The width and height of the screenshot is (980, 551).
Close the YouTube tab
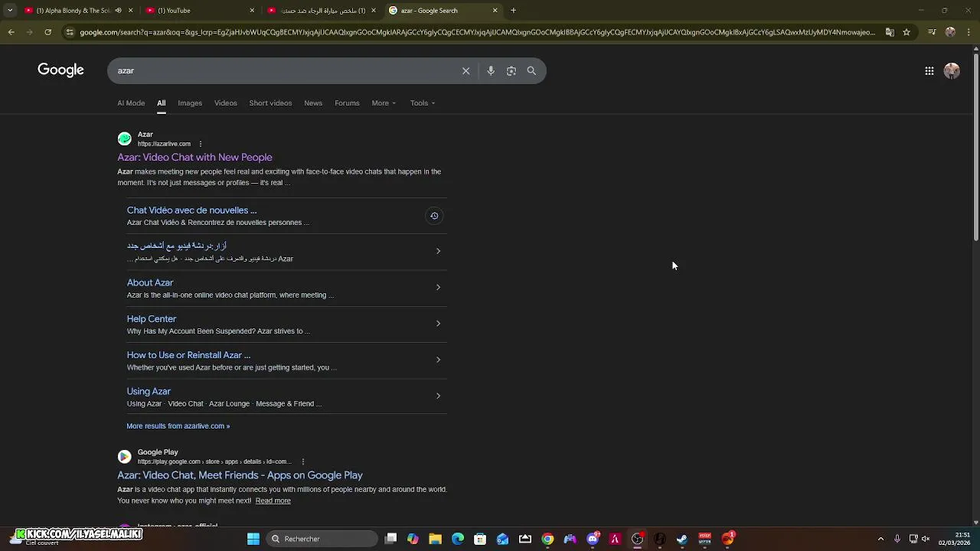pos(252,11)
